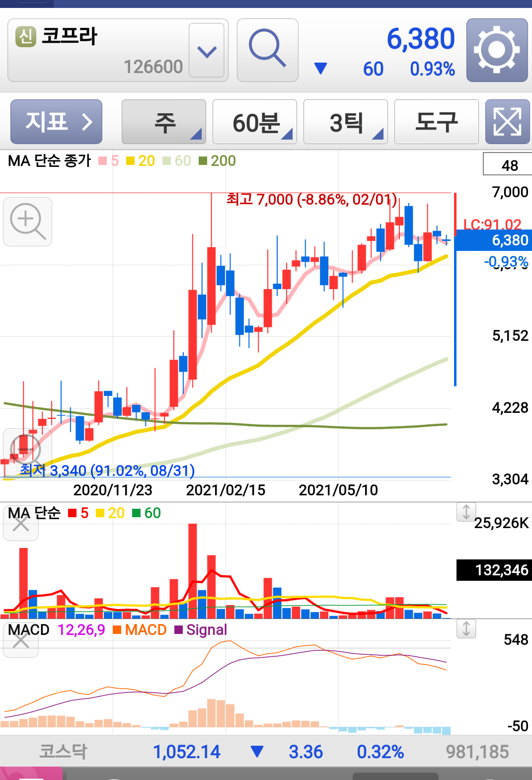
Task: Tap KOSDAQ change value 3.36
Action: (x=305, y=752)
